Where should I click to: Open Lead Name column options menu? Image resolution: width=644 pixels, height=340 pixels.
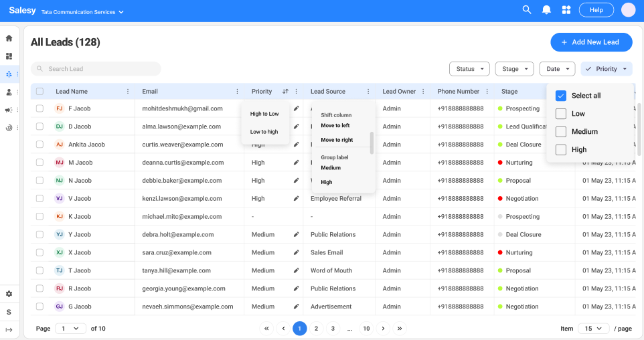(x=128, y=92)
